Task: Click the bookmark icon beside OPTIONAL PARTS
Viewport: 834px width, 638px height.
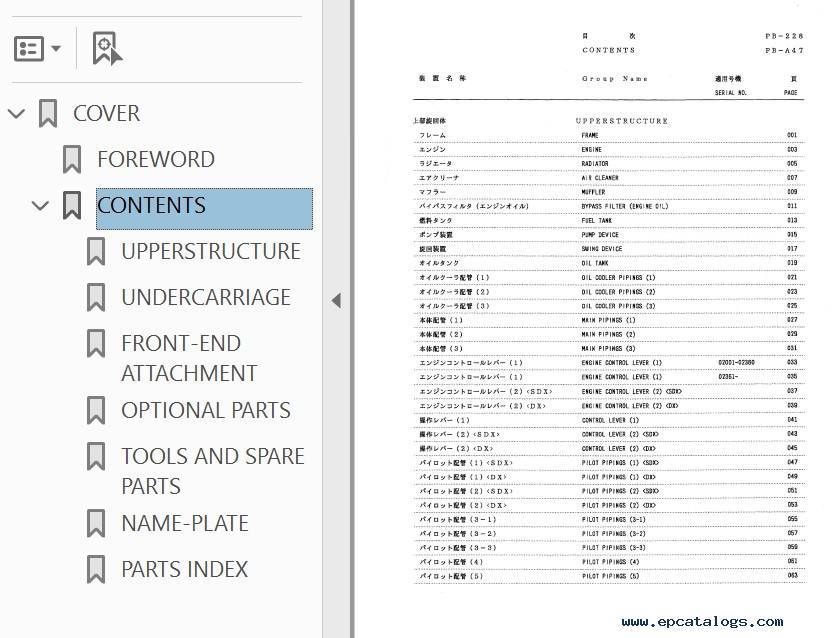Action: click(x=96, y=410)
